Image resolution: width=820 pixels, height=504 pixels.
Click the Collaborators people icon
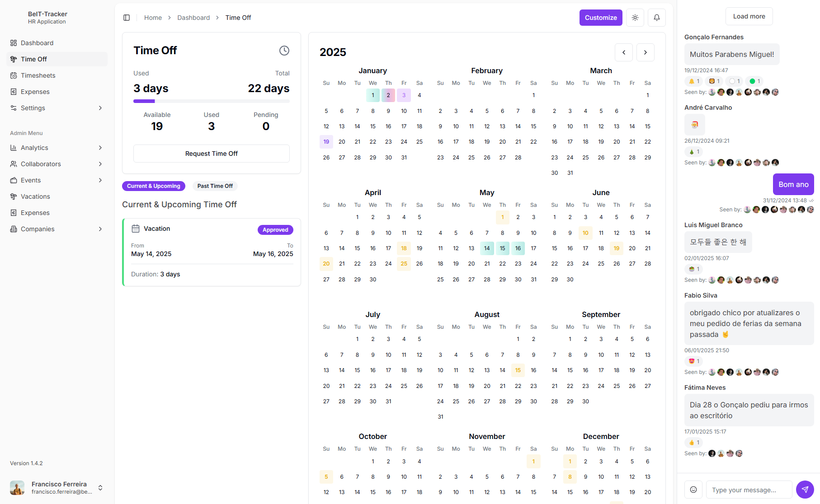click(14, 164)
